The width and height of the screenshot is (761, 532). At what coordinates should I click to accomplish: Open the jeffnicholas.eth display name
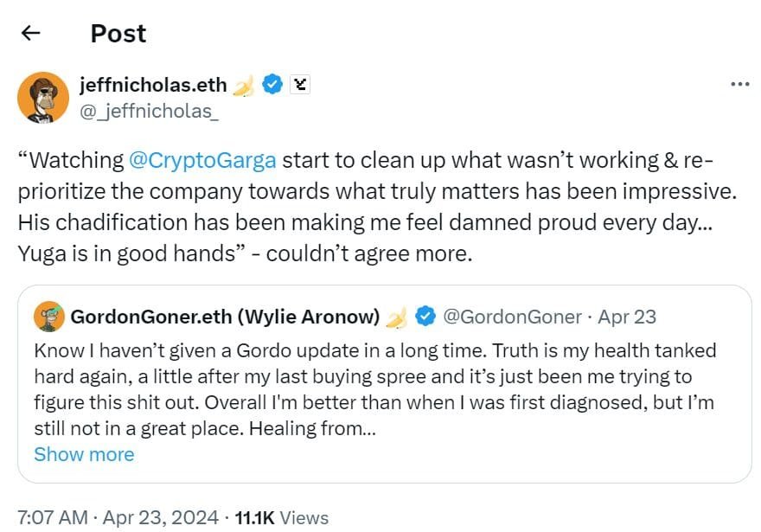(x=153, y=85)
